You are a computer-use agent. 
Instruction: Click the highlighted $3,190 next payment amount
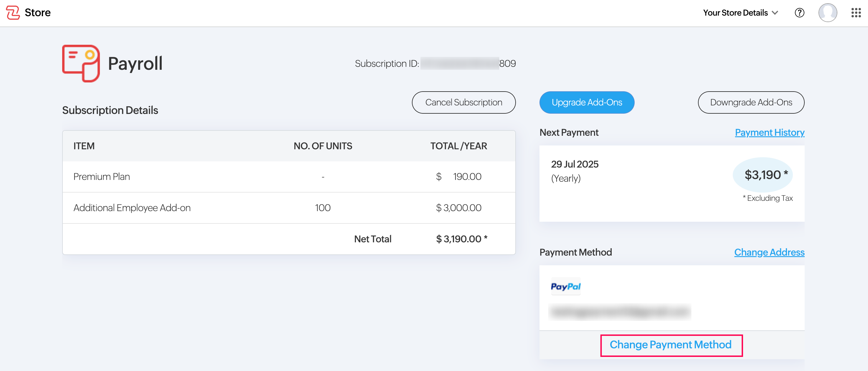pyautogui.click(x=763, y=175)
